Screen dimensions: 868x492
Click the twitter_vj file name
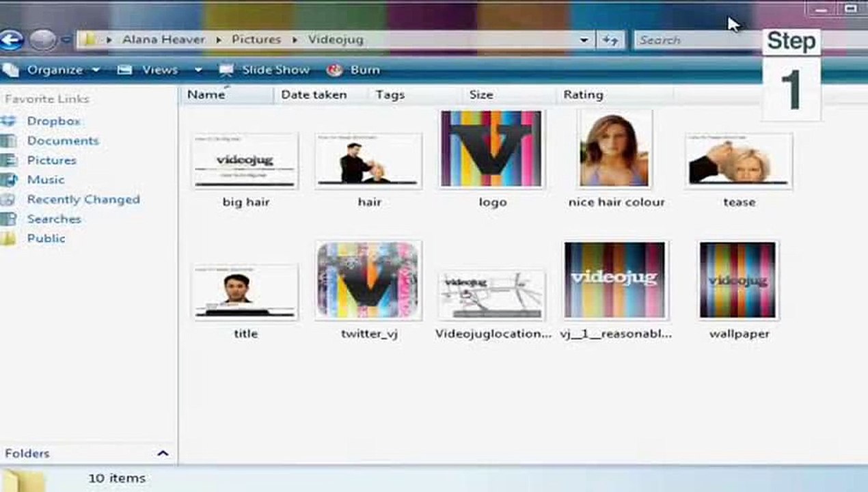(369, 334)
